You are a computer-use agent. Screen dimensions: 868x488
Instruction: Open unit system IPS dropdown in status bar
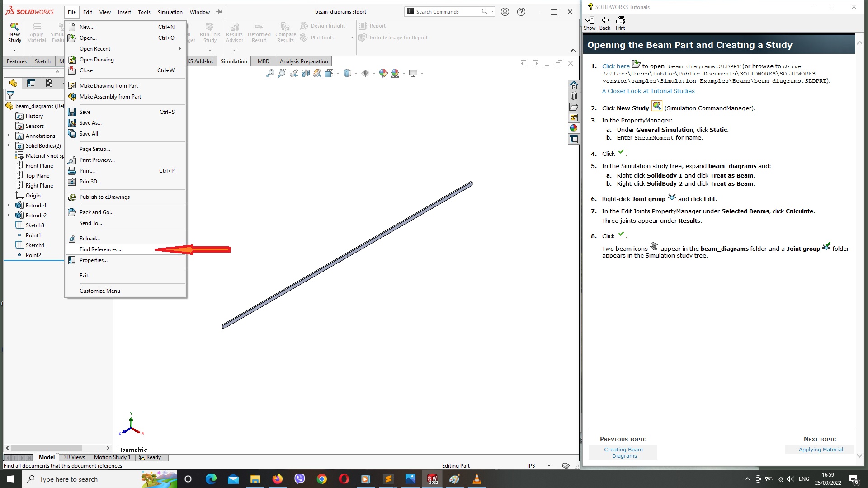point(549,466)
